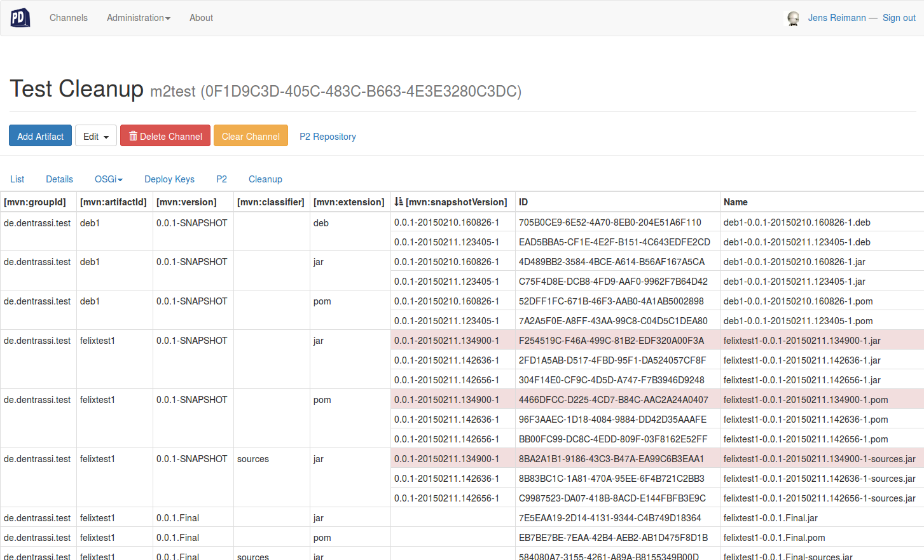Sign out using the Sign out link
This screenshot has width=924, height=560.
tap(899, 18)
